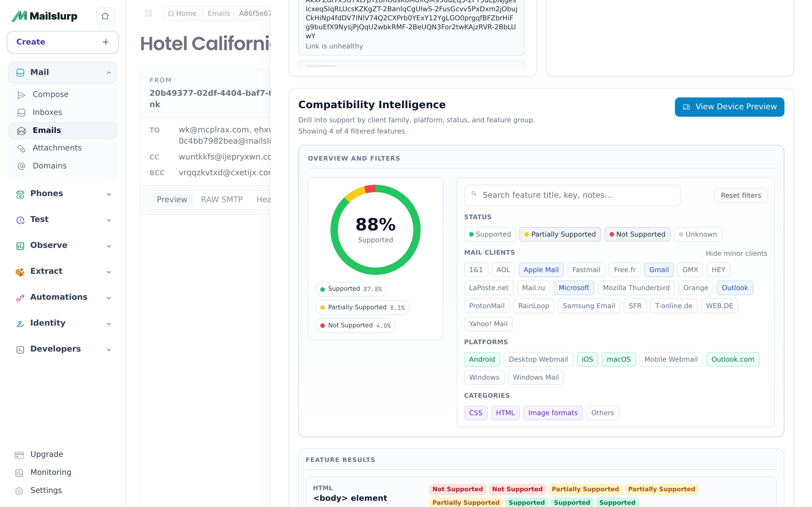Click the plus icon in the Create button
Image resolution: width=812 pixels, height=507 pixels.
pos(105,42)
